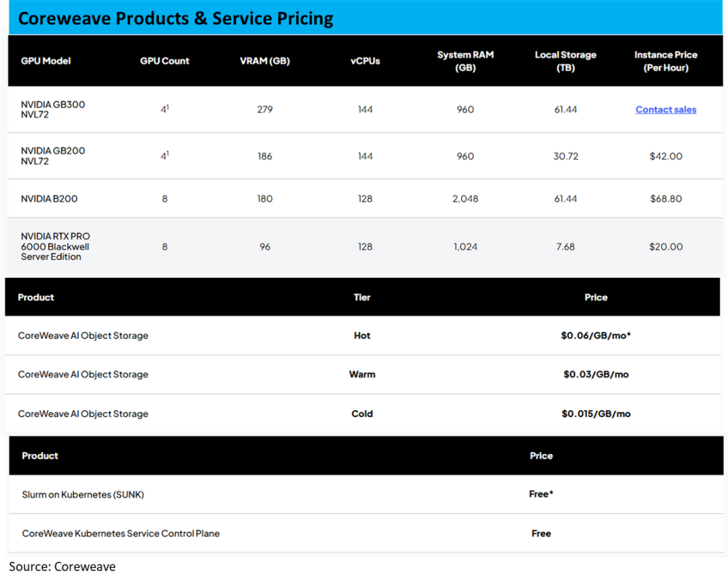This screenshot has width=728, height=580.
Task: Click the Local Storage (TB) header
Action: (566, 61)
